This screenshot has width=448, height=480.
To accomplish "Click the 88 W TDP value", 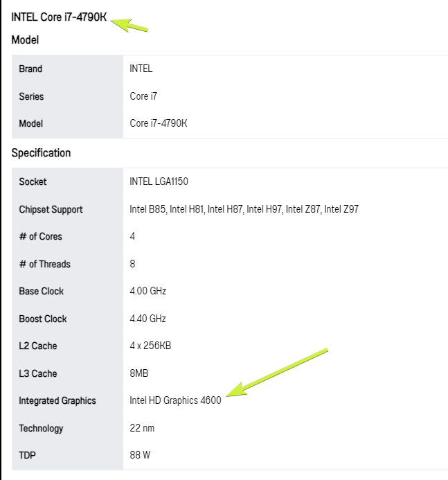I will [x=140, y=455].
